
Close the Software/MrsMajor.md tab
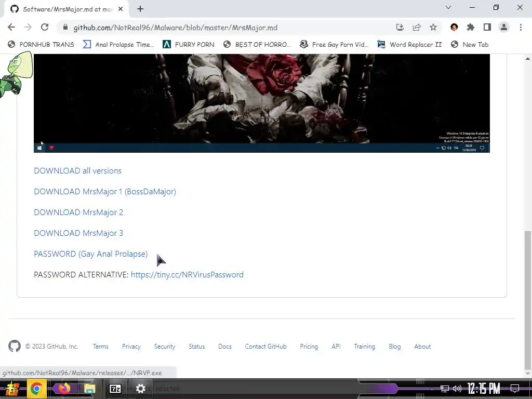pos(121,9)
